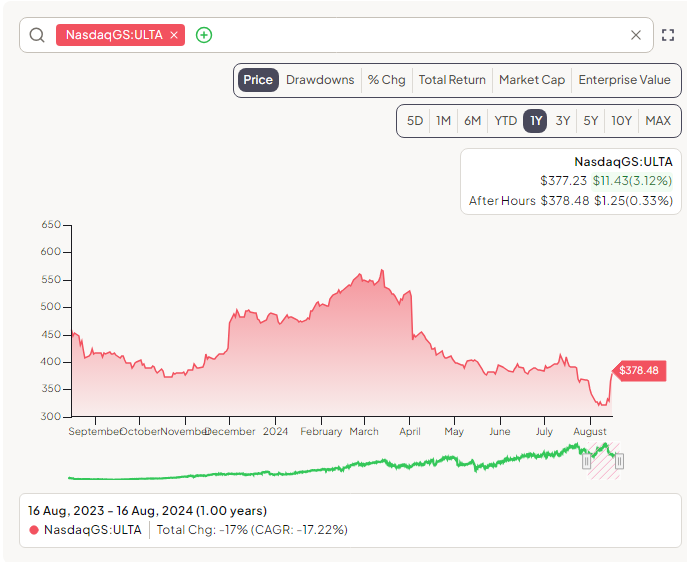
Task: Click the $377.23 closing price
Action: click(563, 181)
